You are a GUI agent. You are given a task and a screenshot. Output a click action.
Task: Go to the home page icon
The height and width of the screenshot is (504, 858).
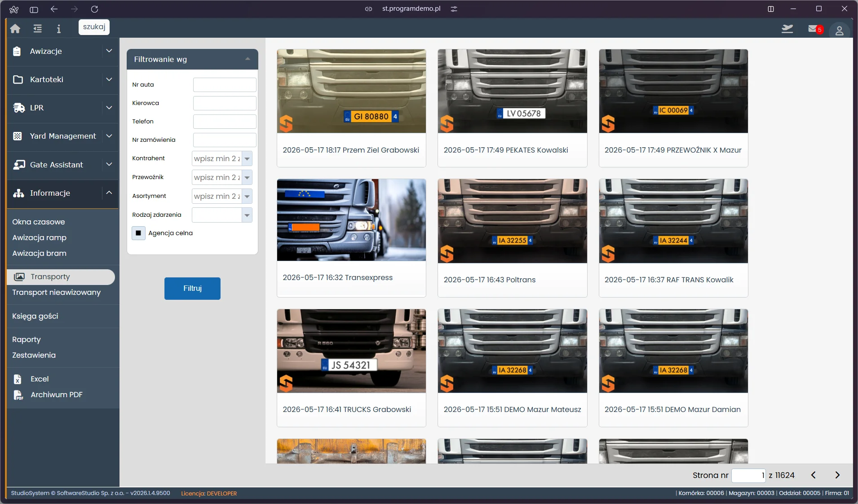[15, 29]
